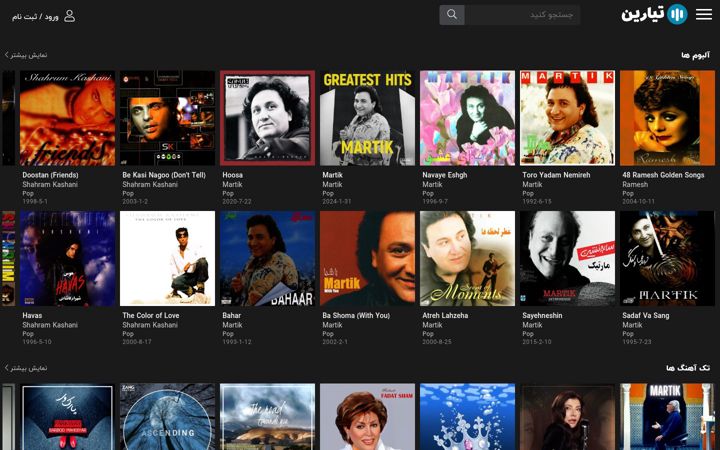
Task: Open the blue crown single cover
Action: 467,417
